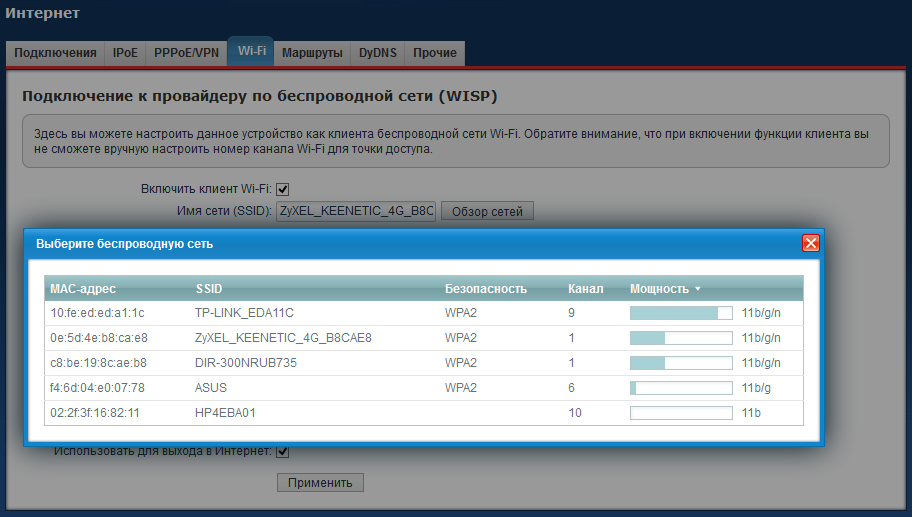Close the wireless network selection dialog
Screen dimensions: 912x517
coord(810,243)
